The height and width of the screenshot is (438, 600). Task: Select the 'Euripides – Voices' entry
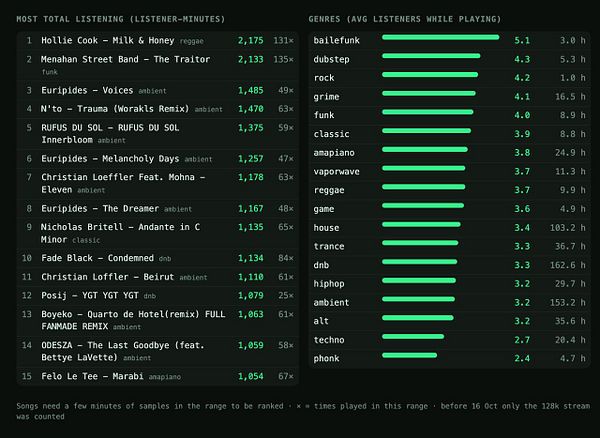158,90
